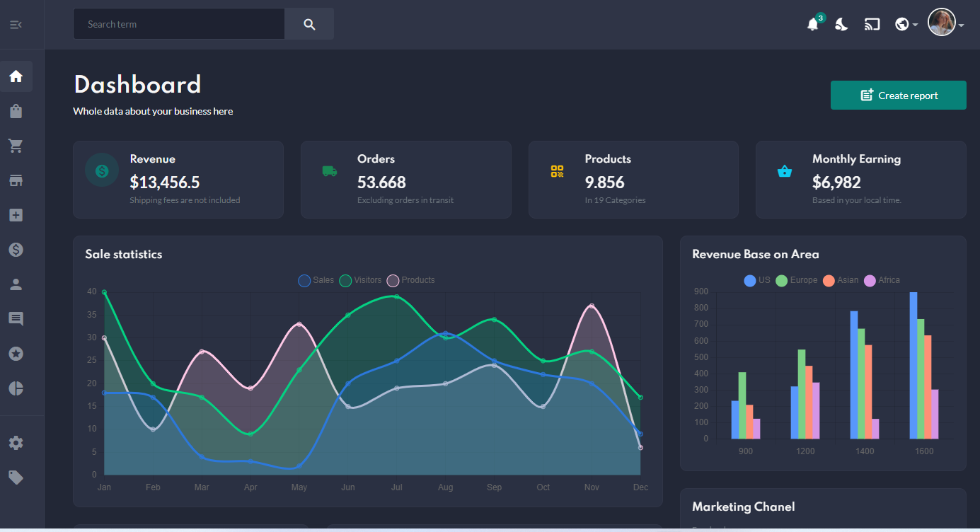
Task: Open the pie chart statistics sidebar icon
Action: 16,388
